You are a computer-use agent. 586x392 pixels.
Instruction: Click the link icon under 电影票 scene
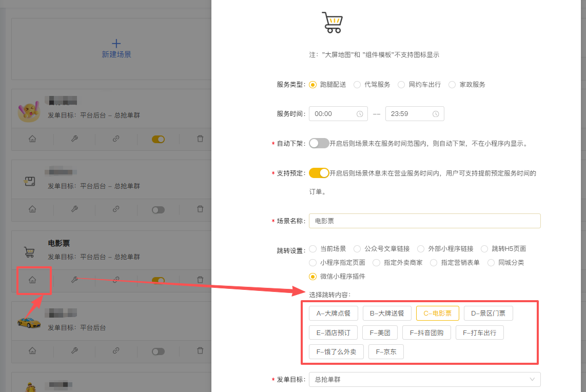(x=116, y=280)
